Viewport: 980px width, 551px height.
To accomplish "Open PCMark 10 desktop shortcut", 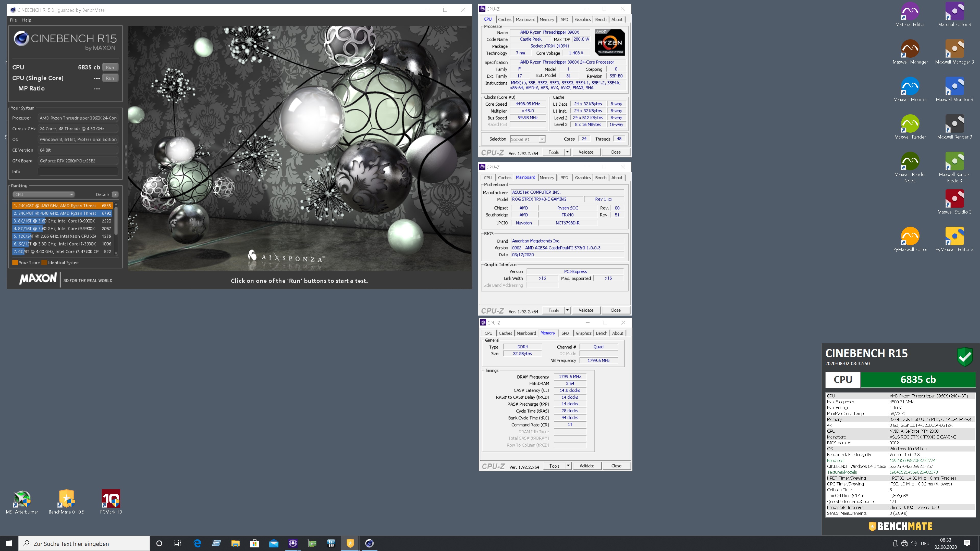I will pyautogui.click(x=111, y=502).
